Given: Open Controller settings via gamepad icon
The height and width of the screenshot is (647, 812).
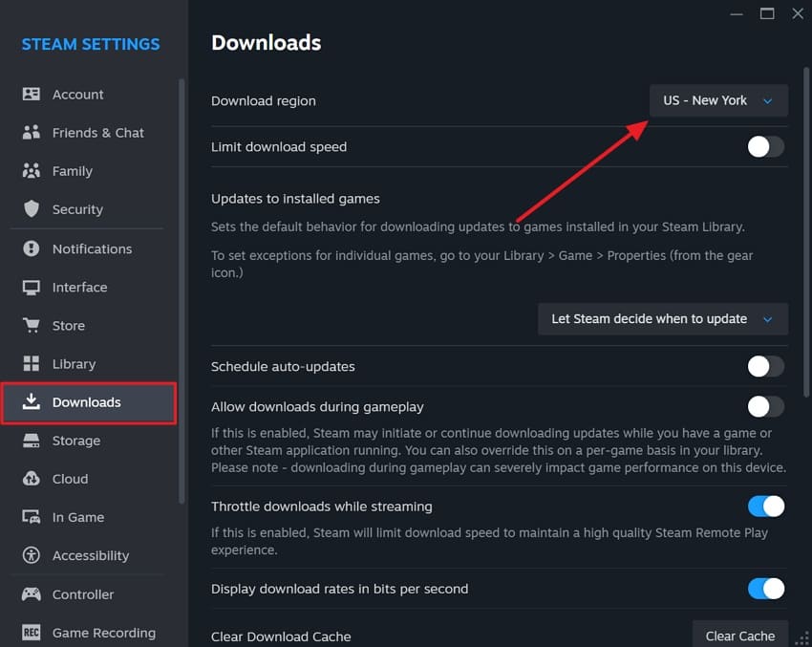Looking at the screenshot, I should click(32, 593).
